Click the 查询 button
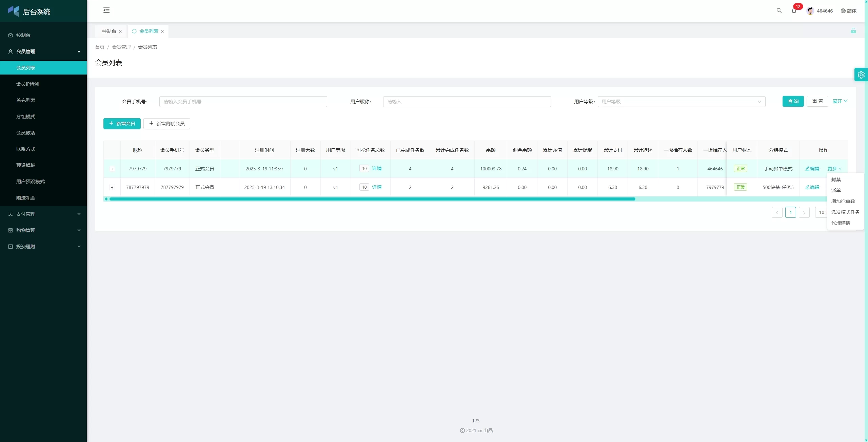The width and height of the screenshot is (868, 442). 793,101
